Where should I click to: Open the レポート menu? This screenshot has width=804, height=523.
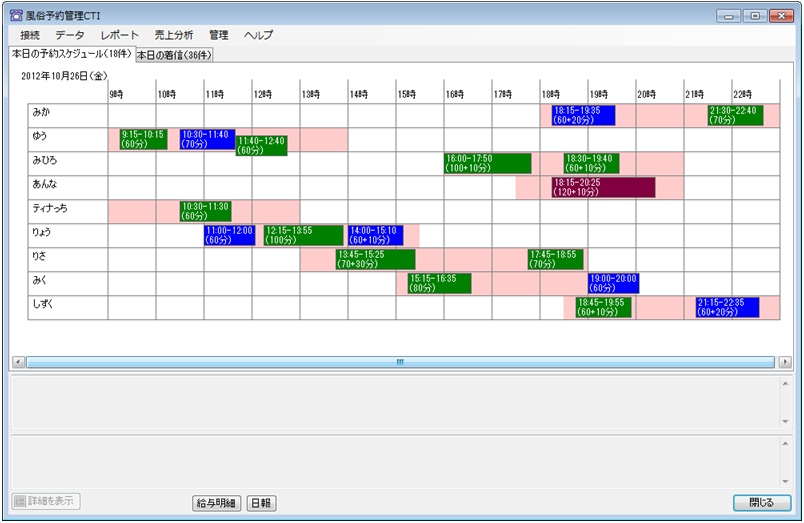pyautogui.click(x=120, y=35)
